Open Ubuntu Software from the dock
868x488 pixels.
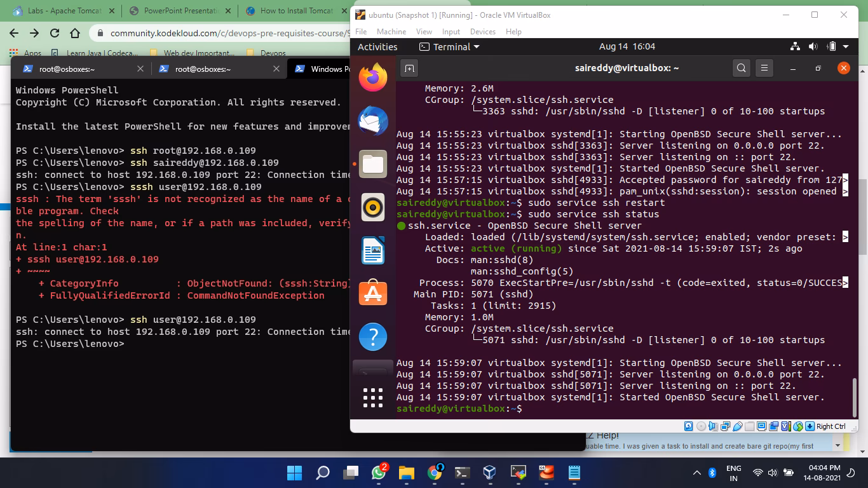pyautogui.click(x=372, y=293)
